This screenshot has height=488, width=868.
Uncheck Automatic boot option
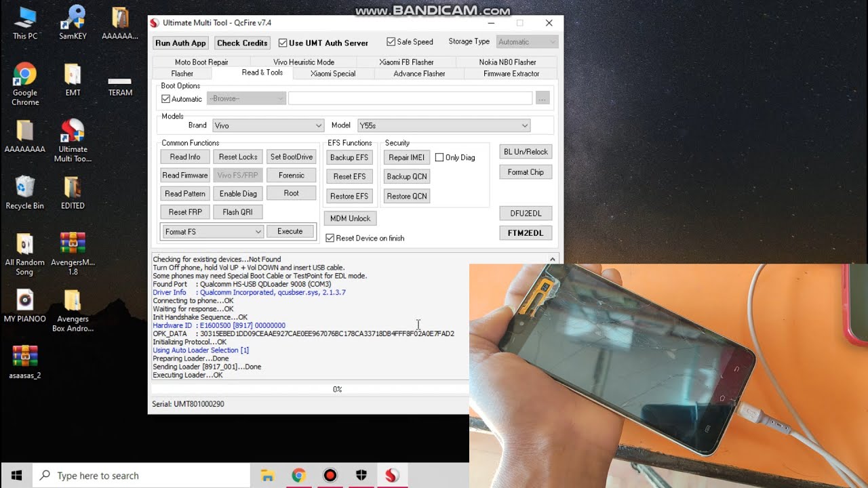click(165, 99)
